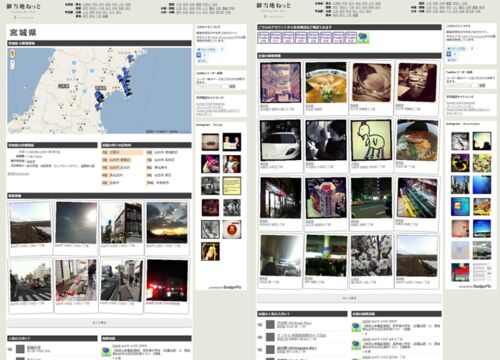Zoom out on the Miyagi map

(13, 67)
